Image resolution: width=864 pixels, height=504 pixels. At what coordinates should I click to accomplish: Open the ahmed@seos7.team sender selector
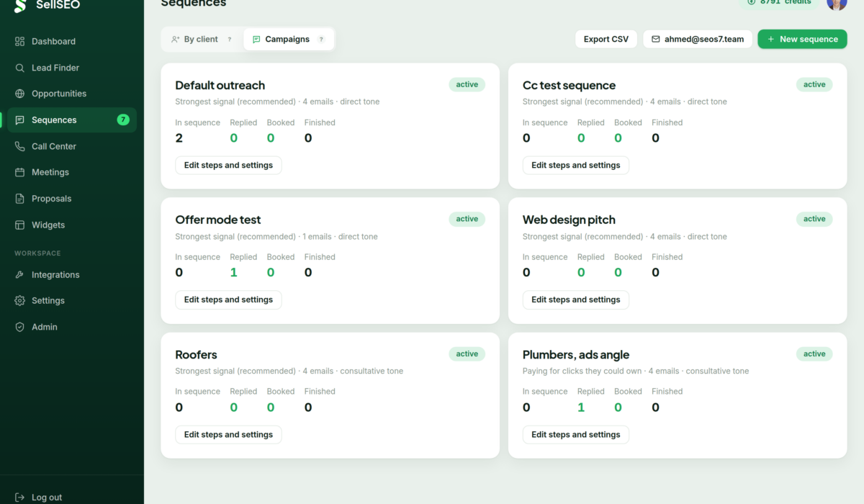[x=698, y=40]
